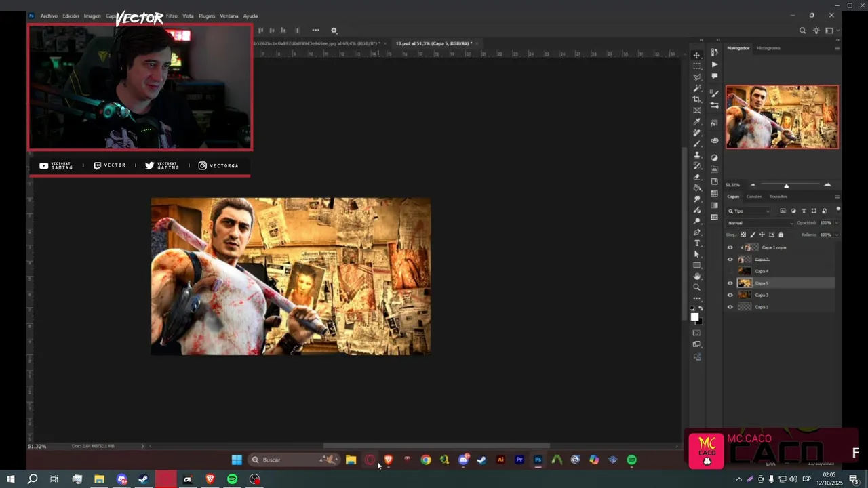This screenshot has height=488, width=868.
Task: Open the Layer Styles fx panel icon
Action: point(714,123)
